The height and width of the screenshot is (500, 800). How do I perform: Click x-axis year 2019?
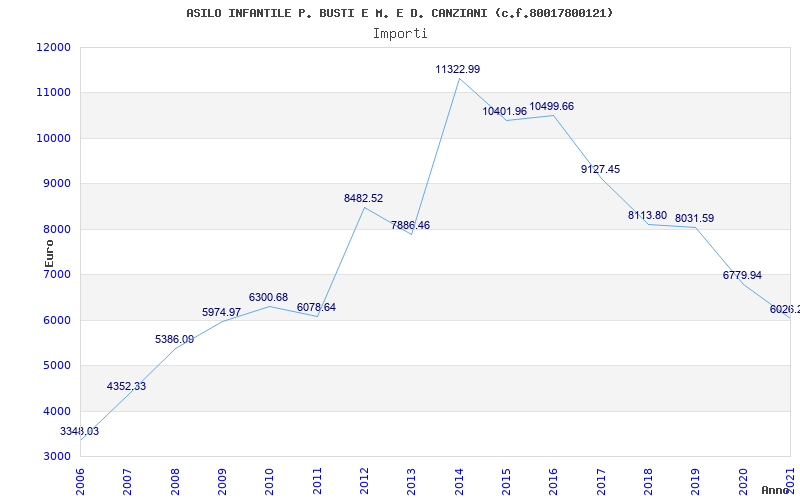click(695, 482)
